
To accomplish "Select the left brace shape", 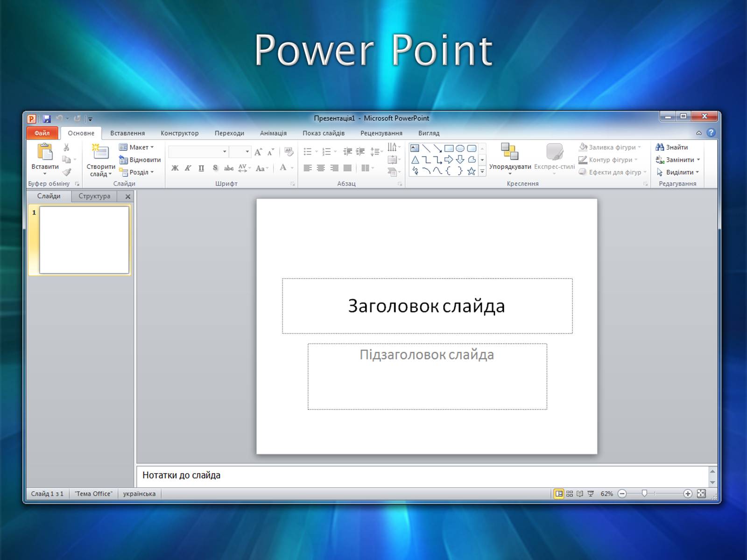I will click(x=449, y=171).
